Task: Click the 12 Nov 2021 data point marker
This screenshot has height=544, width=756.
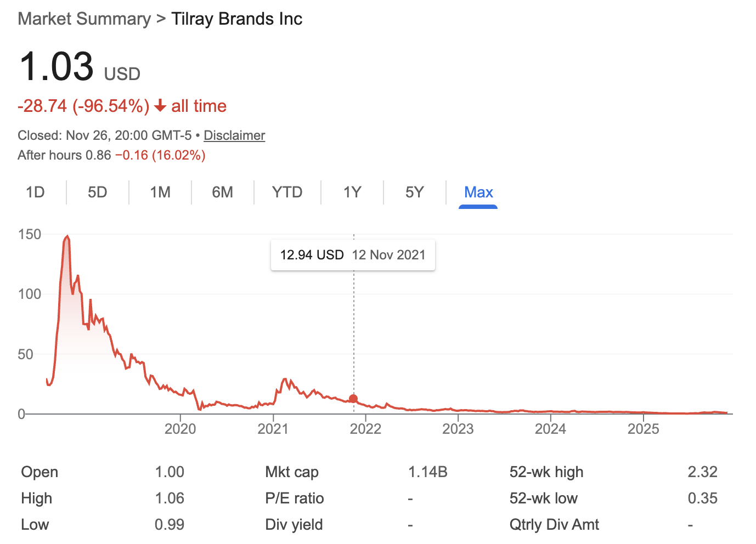Action: [x=353, y=399]
